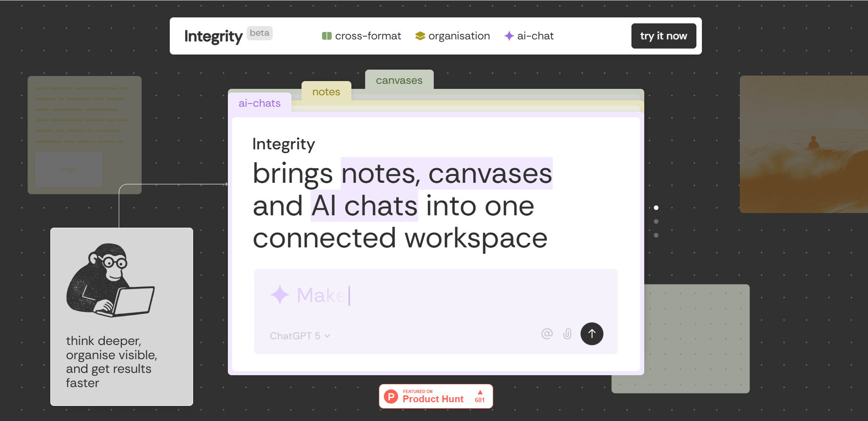Image resolution: width=868 pixels, height=421 pixels.
Task: Click the ai-chat sparkle icon in the navbar
Action: [508, 36]
